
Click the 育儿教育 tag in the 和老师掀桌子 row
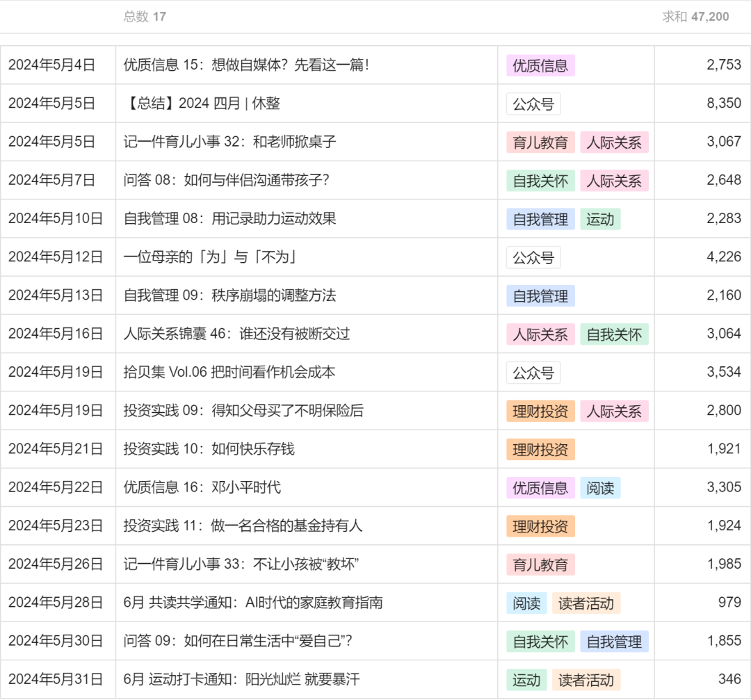[541, 143]
